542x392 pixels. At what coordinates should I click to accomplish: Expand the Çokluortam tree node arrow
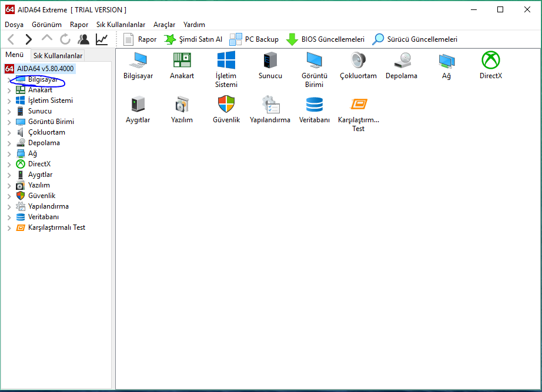coord(9,133)
